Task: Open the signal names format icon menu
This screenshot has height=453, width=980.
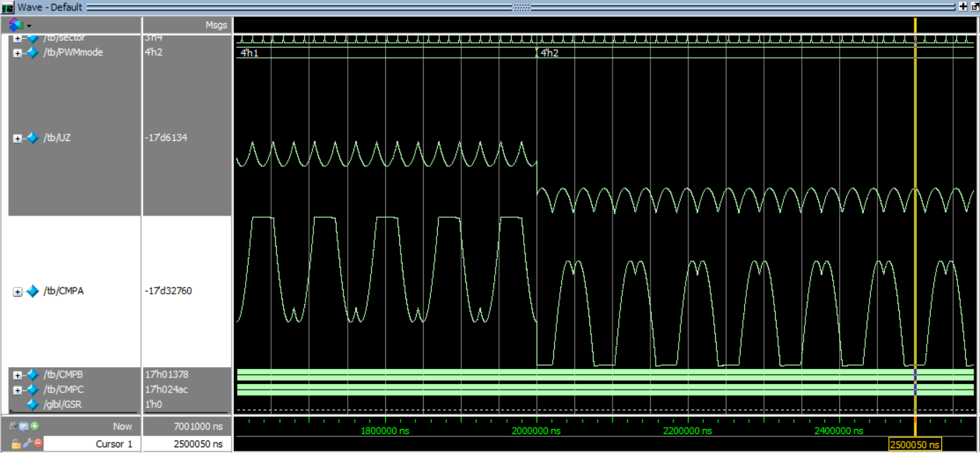Action: [x=16, y=25]
